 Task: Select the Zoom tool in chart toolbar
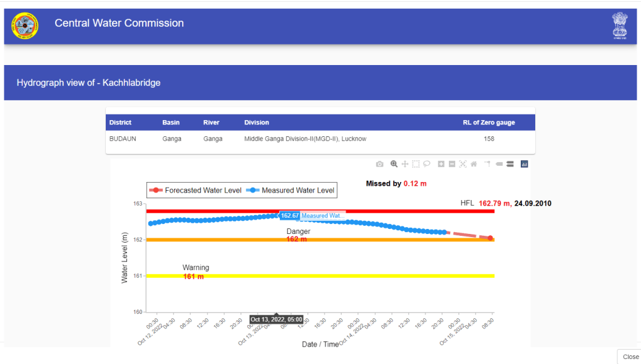tap(394, 164)
